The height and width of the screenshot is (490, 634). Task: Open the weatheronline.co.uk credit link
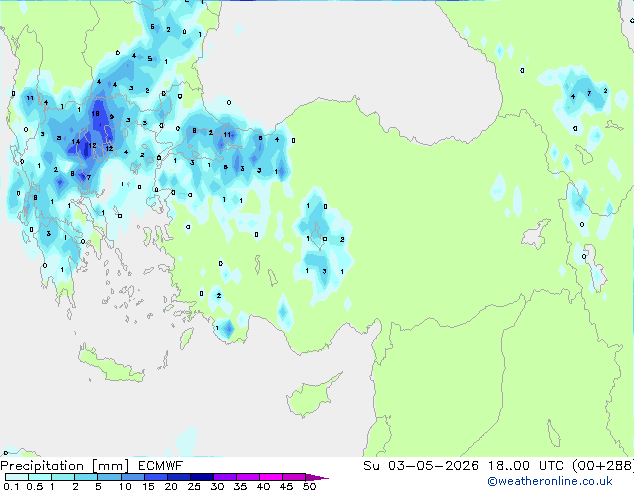click(x=550, y=481)
